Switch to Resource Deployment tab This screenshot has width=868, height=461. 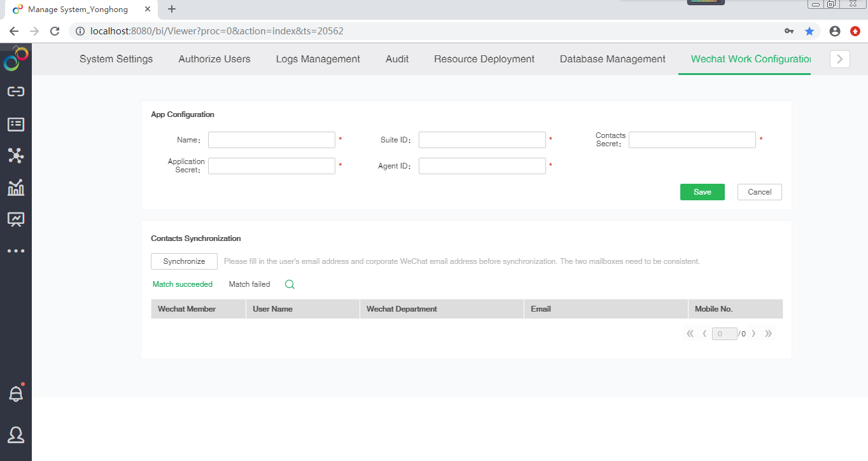pos(484,59)
